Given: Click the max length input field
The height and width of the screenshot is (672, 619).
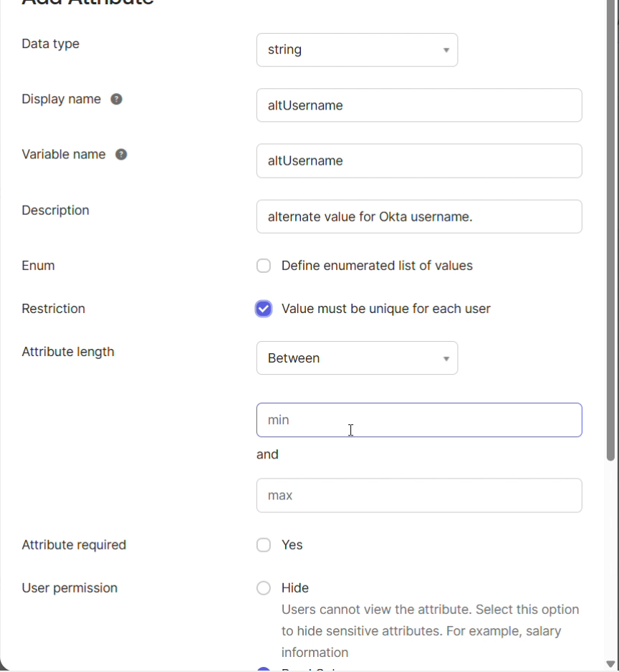Looking at the screenshot, I should click(x=419, y=496).
